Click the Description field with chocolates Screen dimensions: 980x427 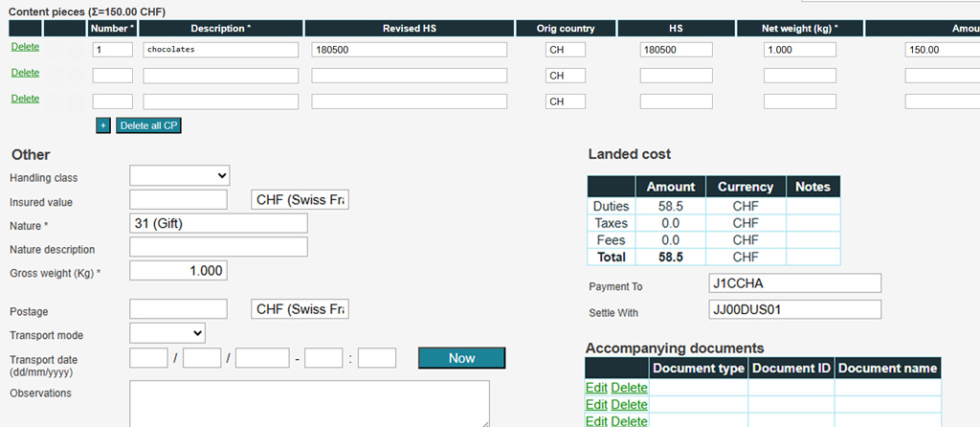tap(221, 50)
